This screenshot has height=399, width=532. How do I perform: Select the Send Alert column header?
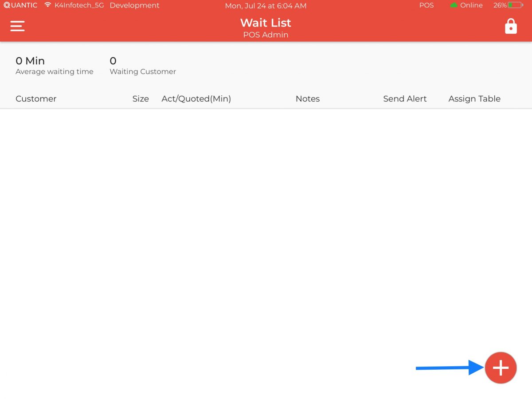pyautogui.click(x=405, y=98)
